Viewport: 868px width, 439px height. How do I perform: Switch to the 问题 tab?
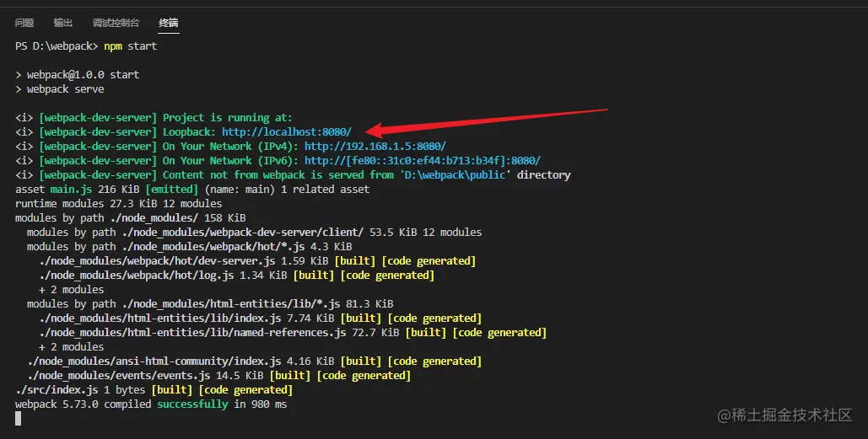point(24,23)
